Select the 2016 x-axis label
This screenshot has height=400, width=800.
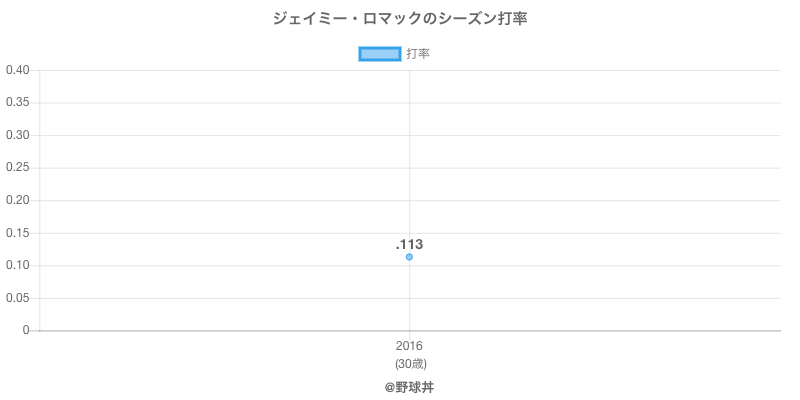[409, 347]
